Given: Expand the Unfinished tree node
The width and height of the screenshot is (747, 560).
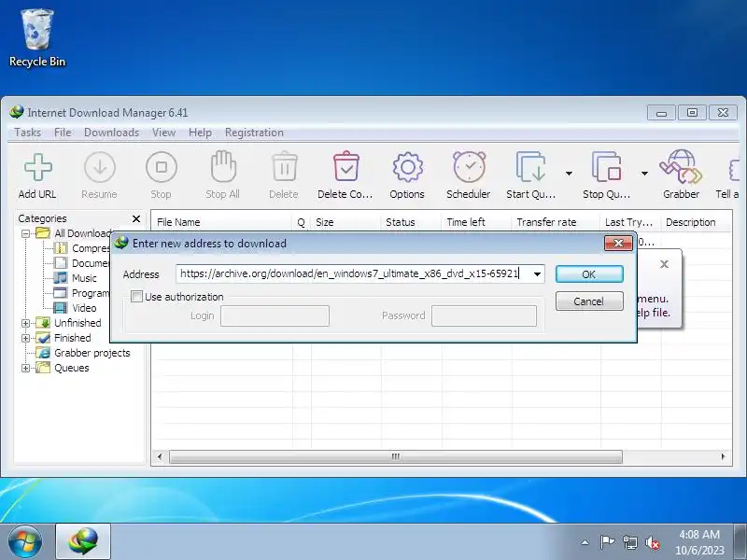Looking at the screenshot, I should [x=26, y=323].
